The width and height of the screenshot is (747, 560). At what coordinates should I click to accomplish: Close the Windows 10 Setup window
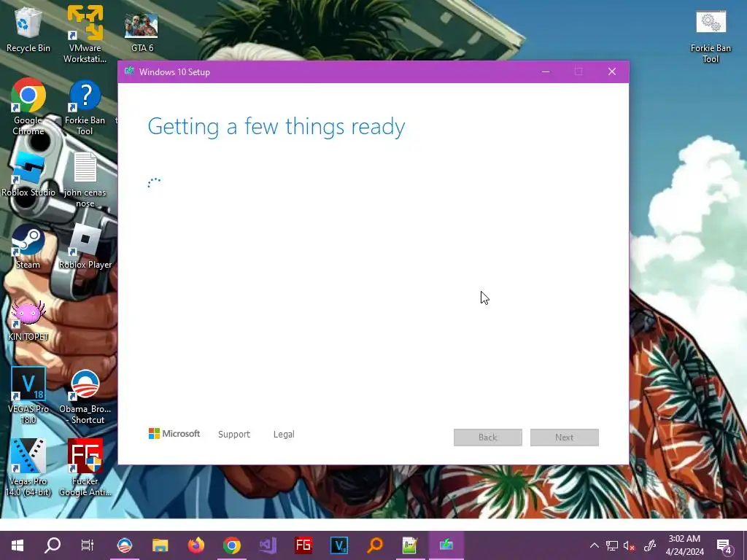(x=612, y=71)
